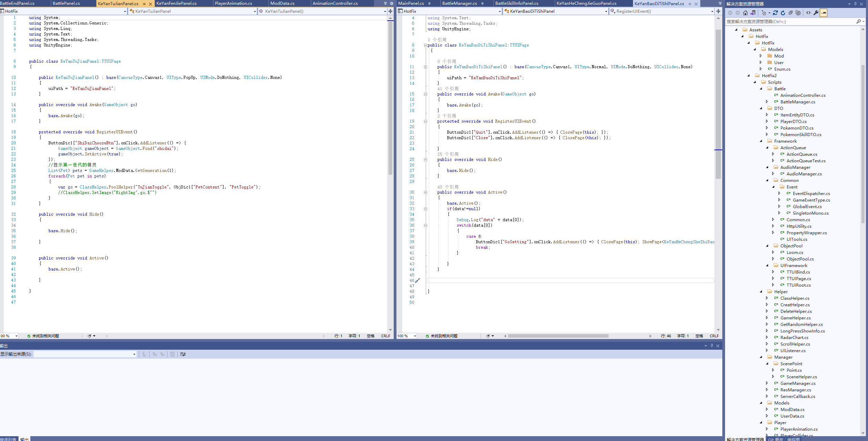Click the Home icon in Solution Explorer toolbar
The image size is (868, 441).
[745, 13]
